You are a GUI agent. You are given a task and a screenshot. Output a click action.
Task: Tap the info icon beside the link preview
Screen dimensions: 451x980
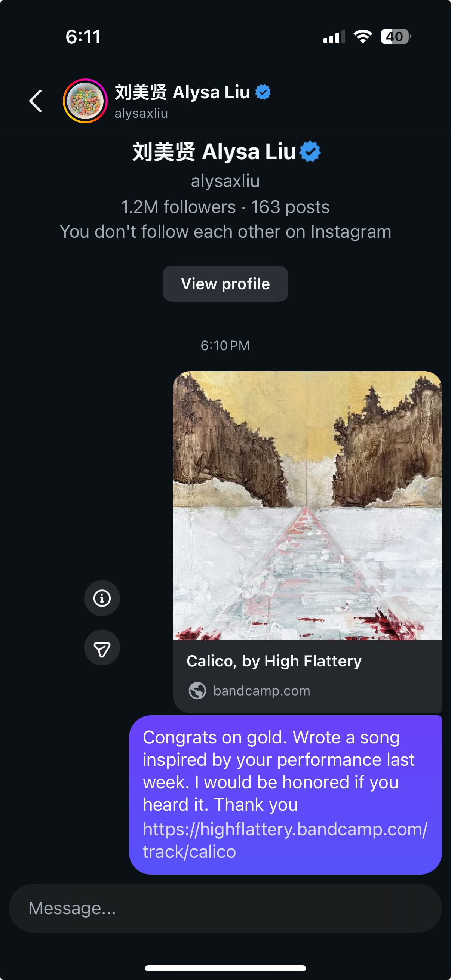click(102, 598)
